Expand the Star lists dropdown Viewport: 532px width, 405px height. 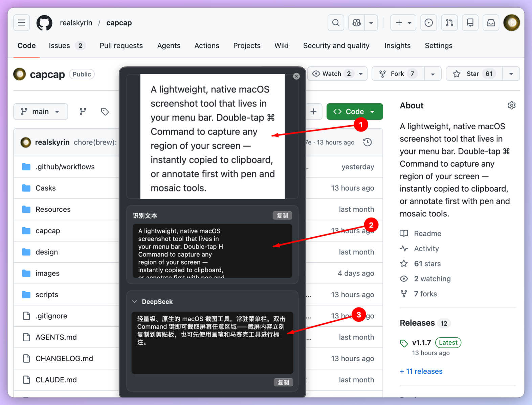(x=511, y=74)
